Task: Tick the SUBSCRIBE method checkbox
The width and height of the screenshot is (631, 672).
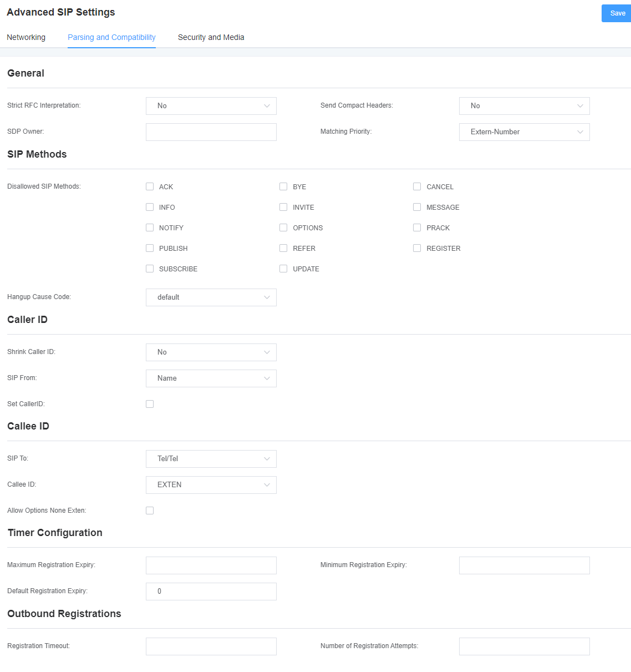Action: (x=150, y=269)
